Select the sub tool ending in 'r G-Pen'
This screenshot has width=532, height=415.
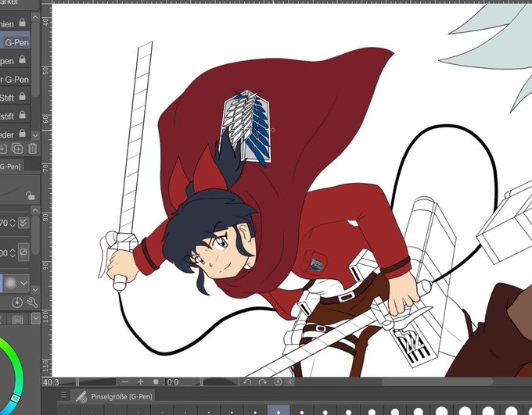coord(16,80)
